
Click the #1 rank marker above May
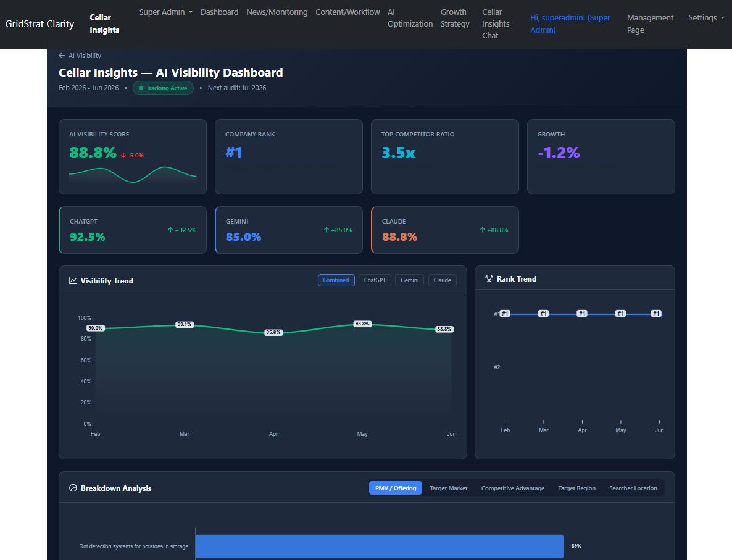[x=620, y=314]
